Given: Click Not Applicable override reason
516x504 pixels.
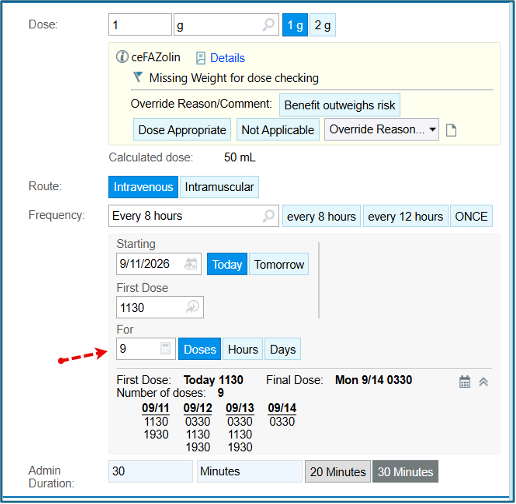Looking at the screenshot, I should coord(278,130).
